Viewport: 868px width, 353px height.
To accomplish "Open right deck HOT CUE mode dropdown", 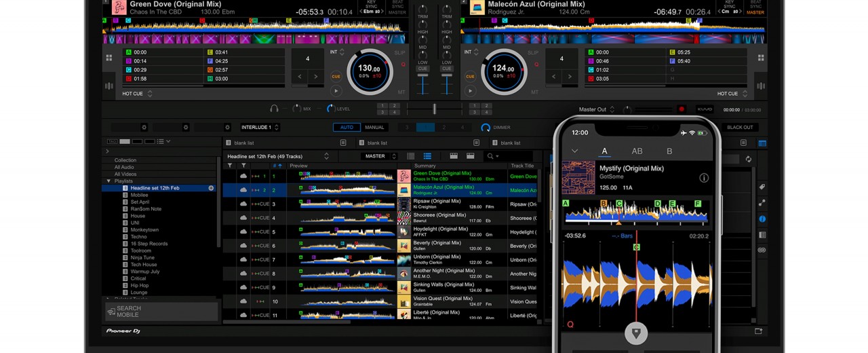I will (x=732, y=94).
